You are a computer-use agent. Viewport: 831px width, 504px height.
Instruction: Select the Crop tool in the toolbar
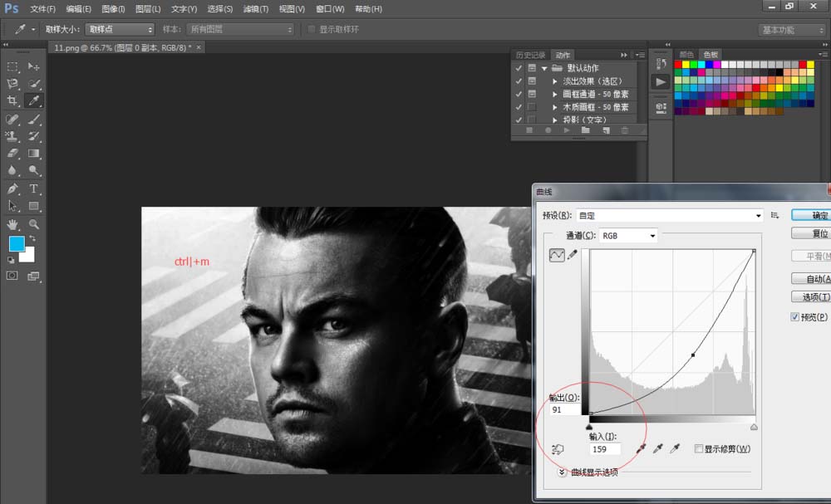pyautogui.click(x=12, y=100)
